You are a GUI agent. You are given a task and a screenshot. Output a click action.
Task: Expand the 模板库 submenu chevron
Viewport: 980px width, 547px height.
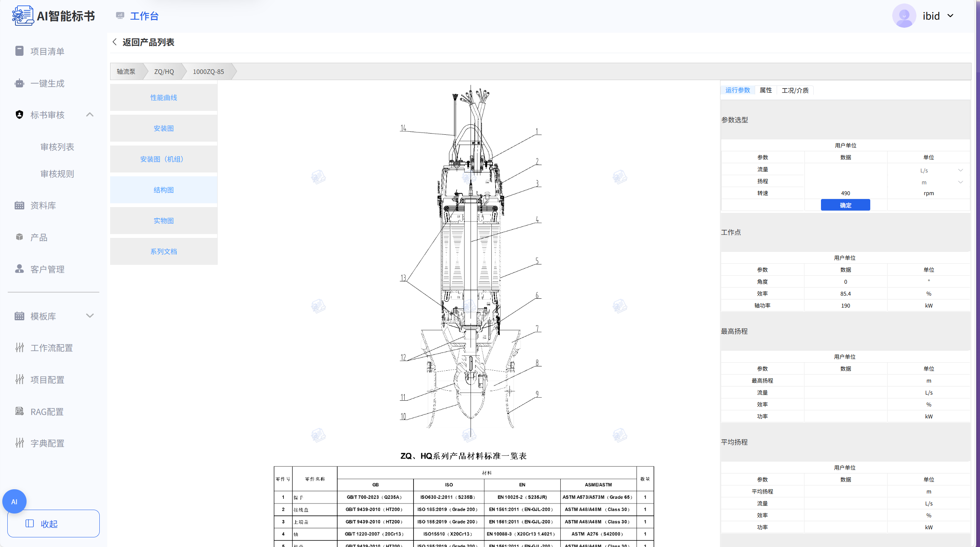click(x=90, y=316)
